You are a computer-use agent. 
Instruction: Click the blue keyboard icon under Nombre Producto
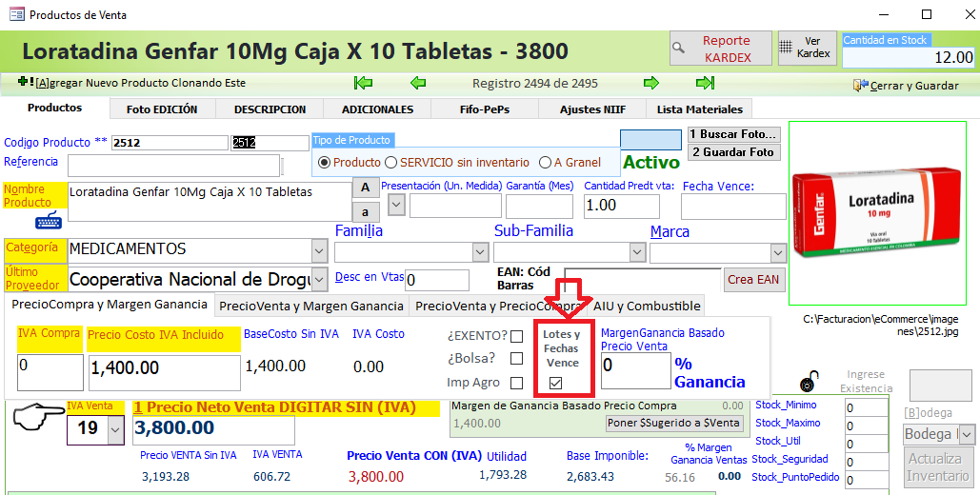point(49,221)
